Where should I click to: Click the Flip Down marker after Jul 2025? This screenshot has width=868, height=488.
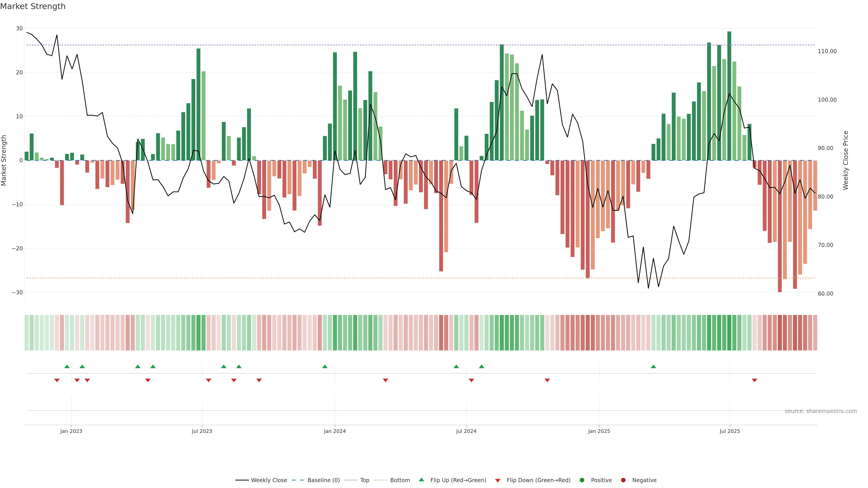click(x=755, y=380)
